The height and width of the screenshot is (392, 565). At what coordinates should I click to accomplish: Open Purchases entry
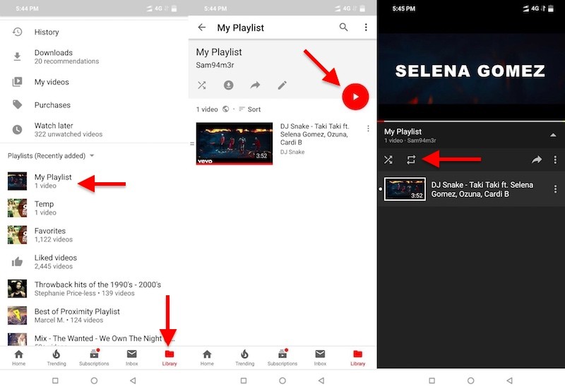tap(94, 105)
